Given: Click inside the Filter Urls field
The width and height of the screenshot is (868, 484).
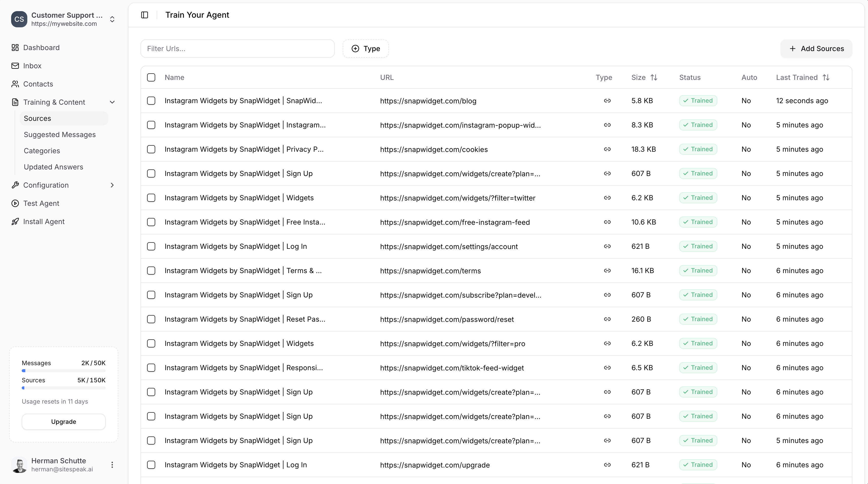Looking at the screenshot, I should (x=238, y=49).
